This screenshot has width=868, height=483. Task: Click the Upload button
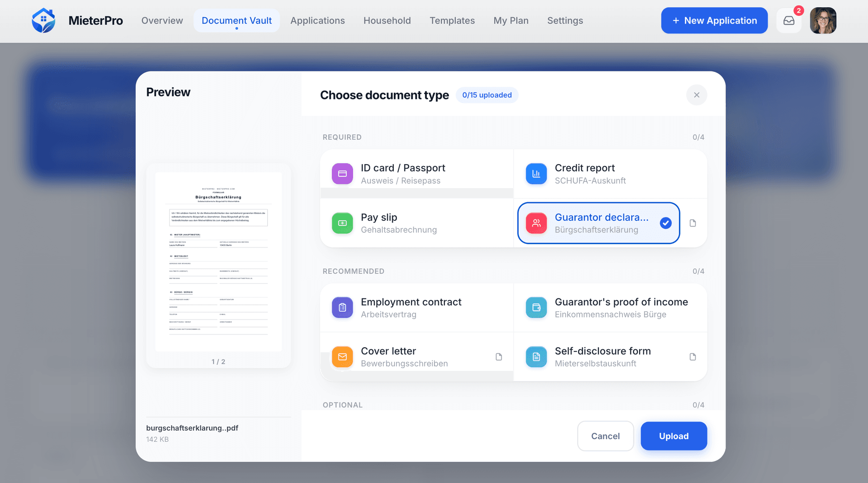click(674, 436)
